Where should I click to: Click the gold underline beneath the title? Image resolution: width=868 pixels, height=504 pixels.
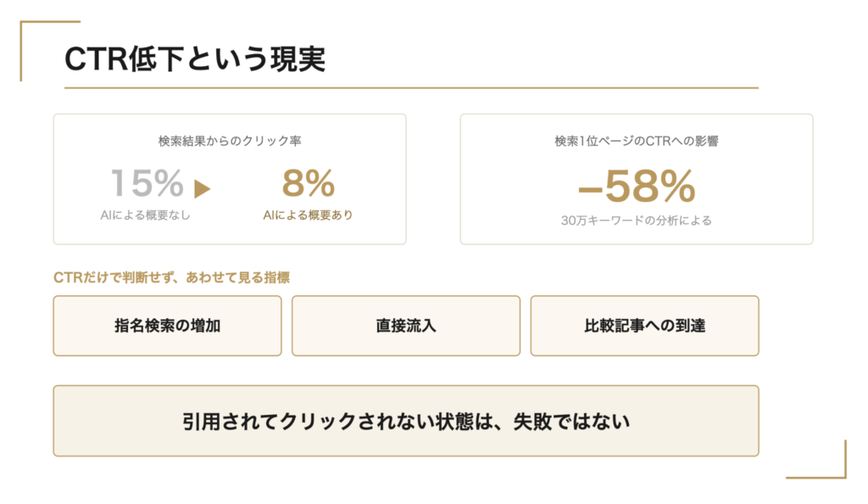(411, 87)
